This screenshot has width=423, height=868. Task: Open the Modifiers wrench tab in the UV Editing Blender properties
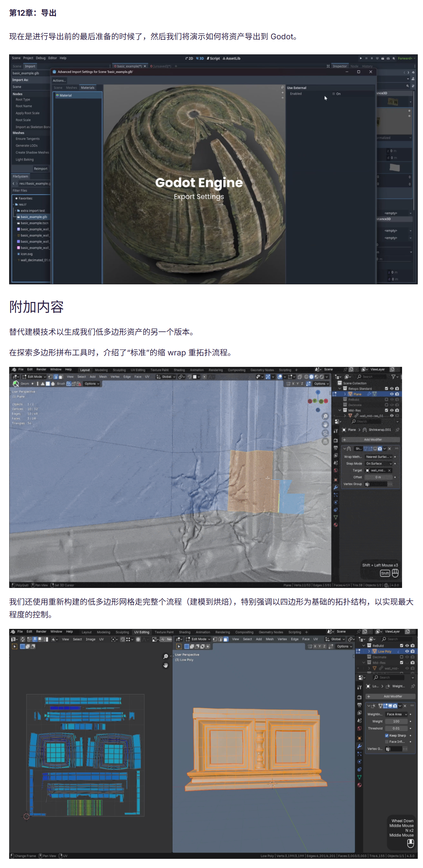tap(359, 746)
